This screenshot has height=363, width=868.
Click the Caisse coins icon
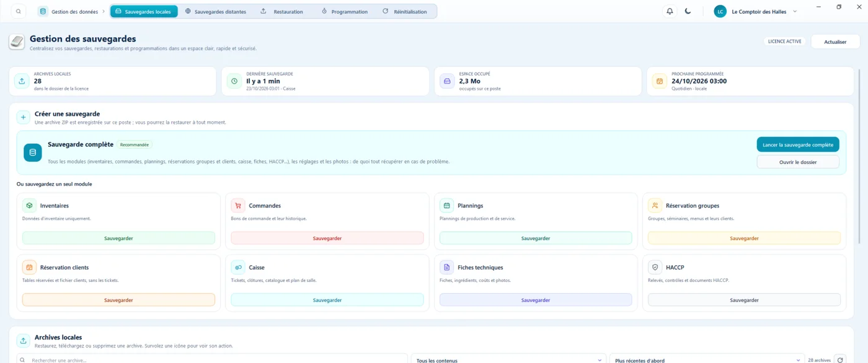click(238, 267)
